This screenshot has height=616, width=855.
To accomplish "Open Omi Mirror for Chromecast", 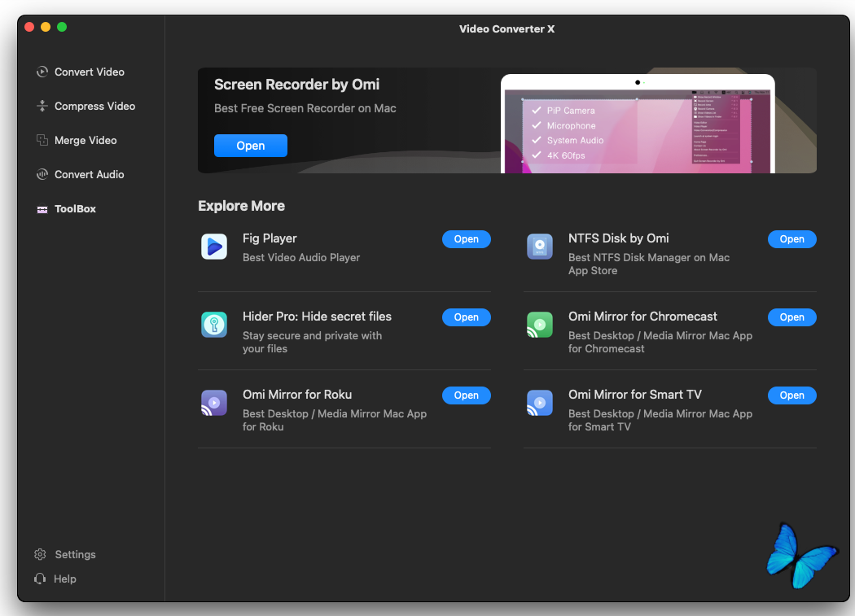I will point(791,317).
